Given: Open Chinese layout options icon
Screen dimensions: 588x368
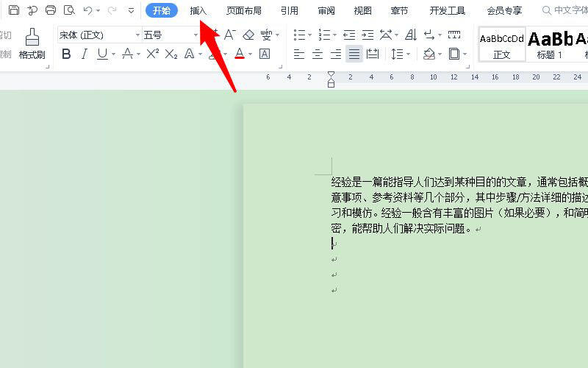Looking at the screenshot, I should click(386, 35).
